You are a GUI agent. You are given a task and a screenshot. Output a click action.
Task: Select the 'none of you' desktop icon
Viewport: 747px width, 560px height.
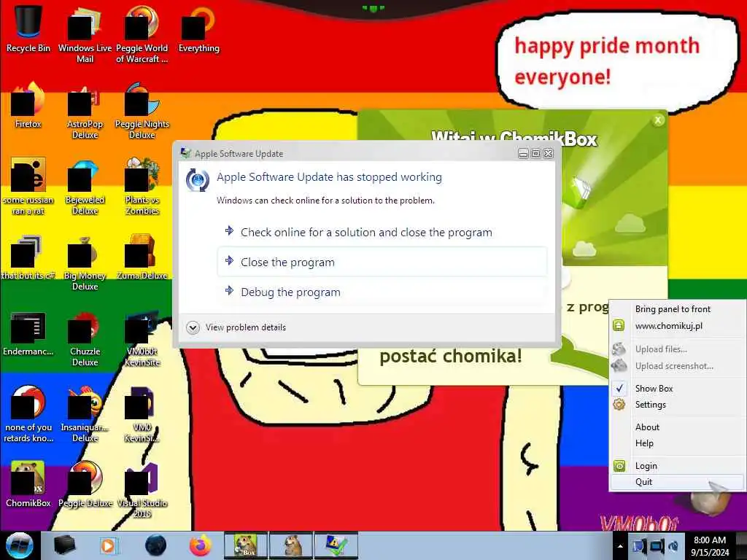(28, 414)
